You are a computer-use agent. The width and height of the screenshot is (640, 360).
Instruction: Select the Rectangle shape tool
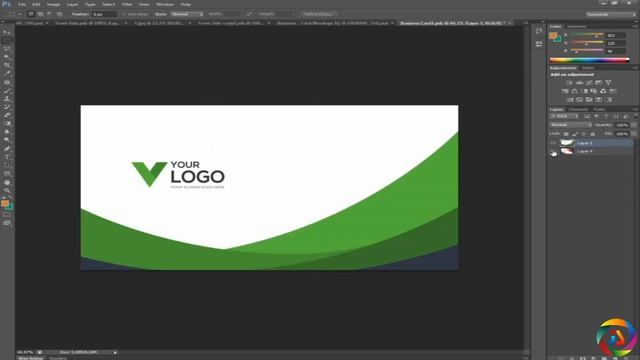(7, 174)
